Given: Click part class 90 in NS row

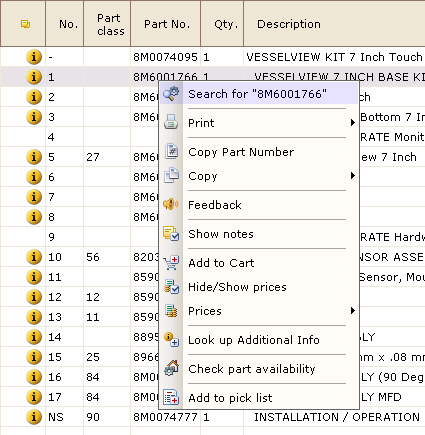Looking at the screenshot, I should click(x=93, y=417).
